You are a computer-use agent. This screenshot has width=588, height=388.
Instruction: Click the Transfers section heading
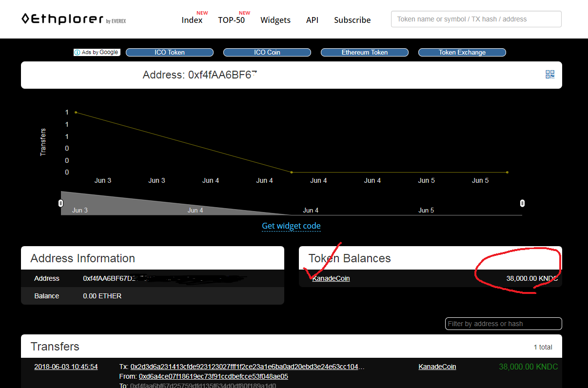pyautogui.click(x=55, y=347)
